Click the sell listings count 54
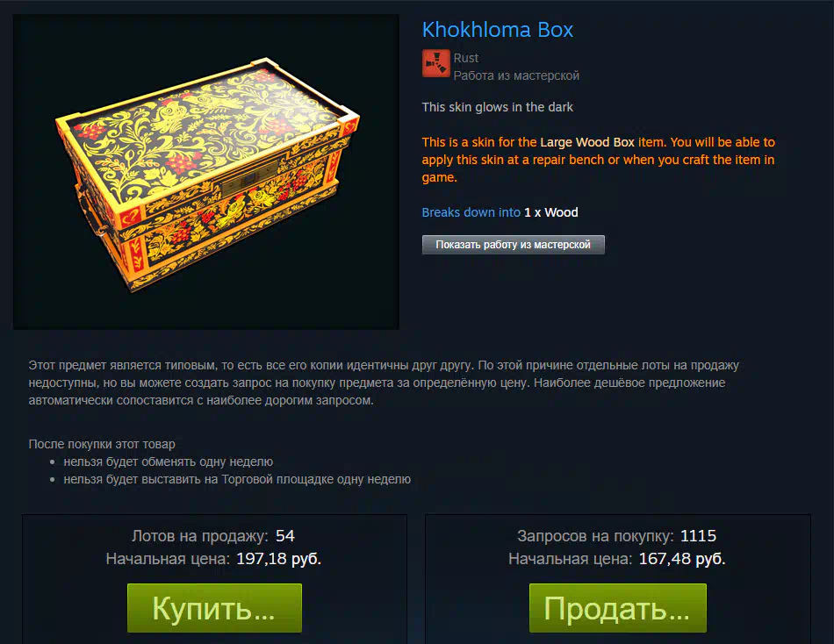Image resolution: width=834 pixels, height=644 pixels. 285,535
